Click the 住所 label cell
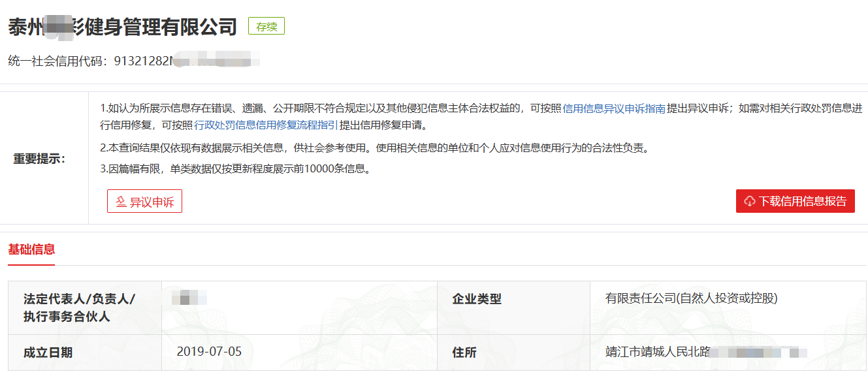This screenshot has height=376, width=868. pos(513,352)
